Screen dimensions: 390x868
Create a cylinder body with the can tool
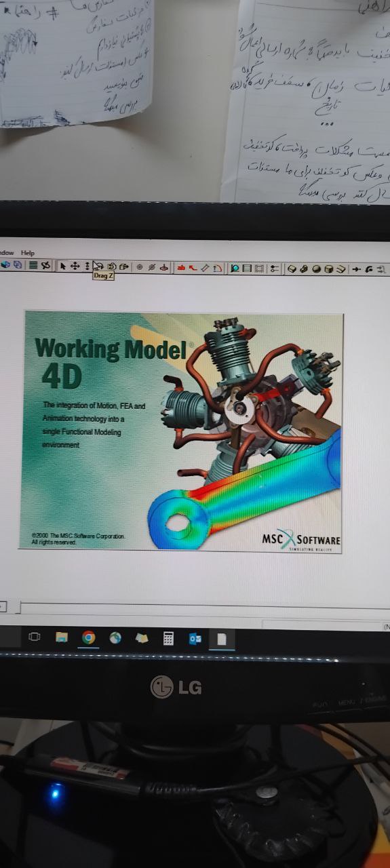click(329, 269)
